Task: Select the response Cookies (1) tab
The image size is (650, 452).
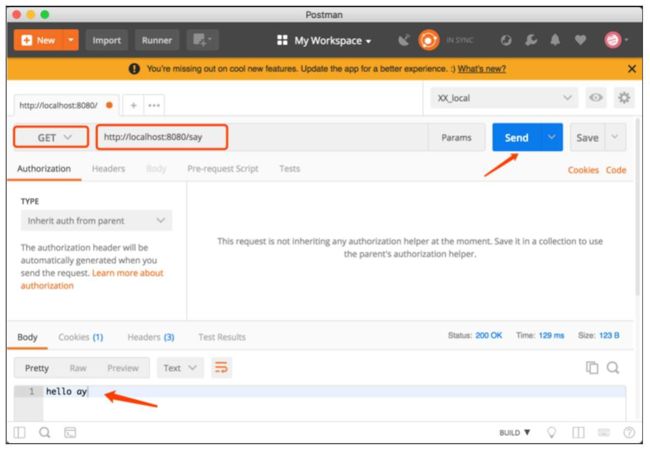Action: (x=80, y=337)
